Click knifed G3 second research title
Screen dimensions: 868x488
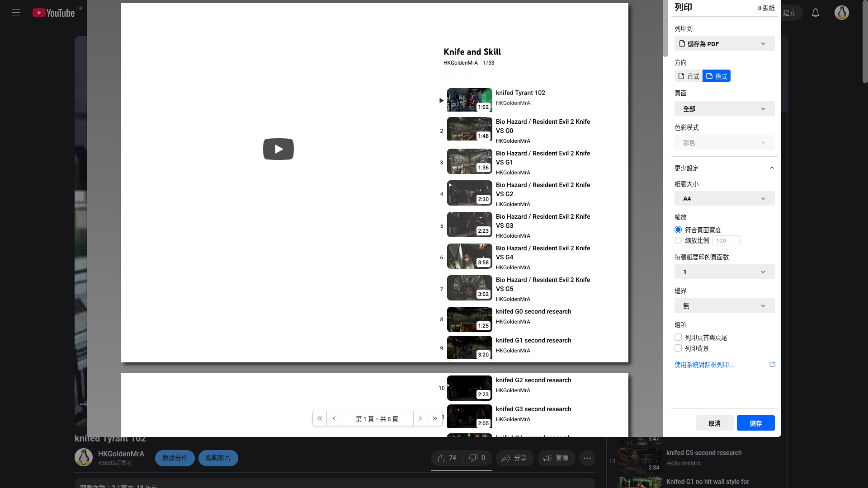click(533, 409)
